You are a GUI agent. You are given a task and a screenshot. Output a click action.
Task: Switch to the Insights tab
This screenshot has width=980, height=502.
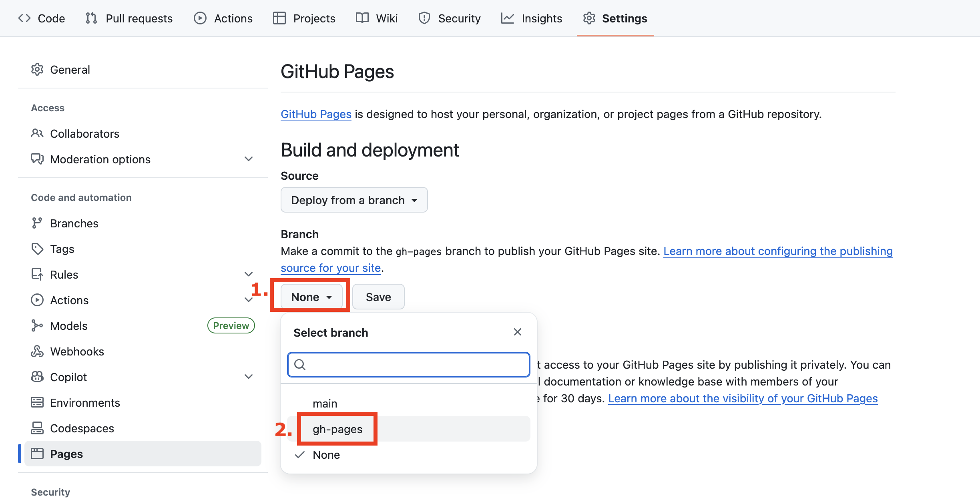click(x=532, y=18)
